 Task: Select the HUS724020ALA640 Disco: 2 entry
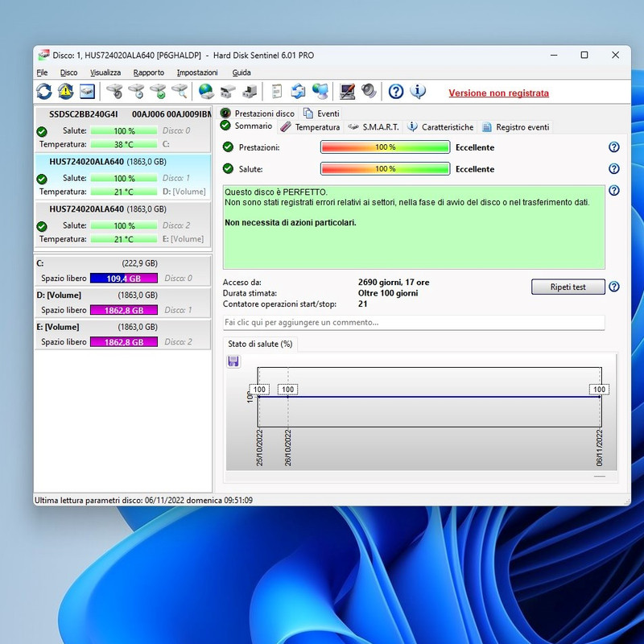click(122, 225)
